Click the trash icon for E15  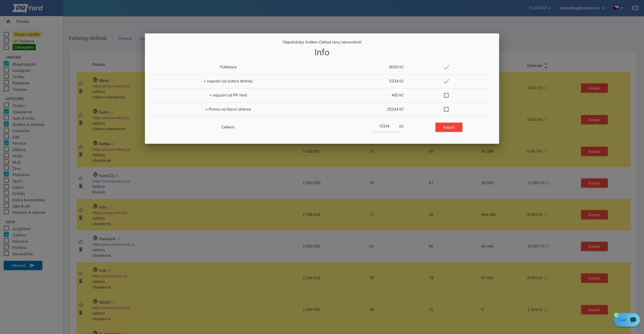tap(81, 281)
